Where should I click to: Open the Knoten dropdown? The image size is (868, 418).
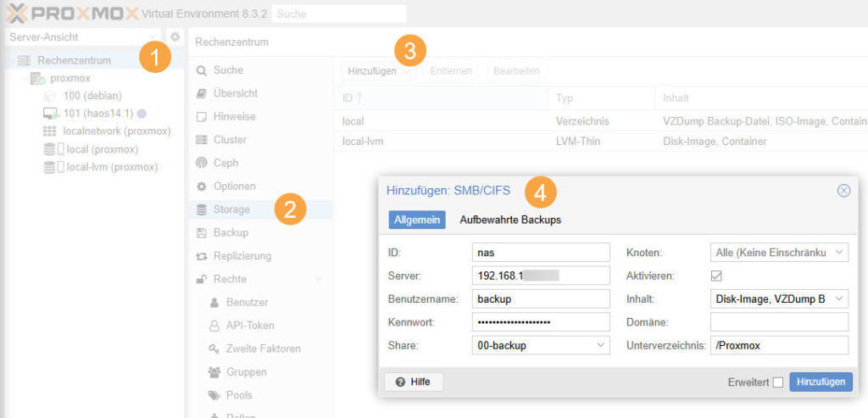(839, 253)
